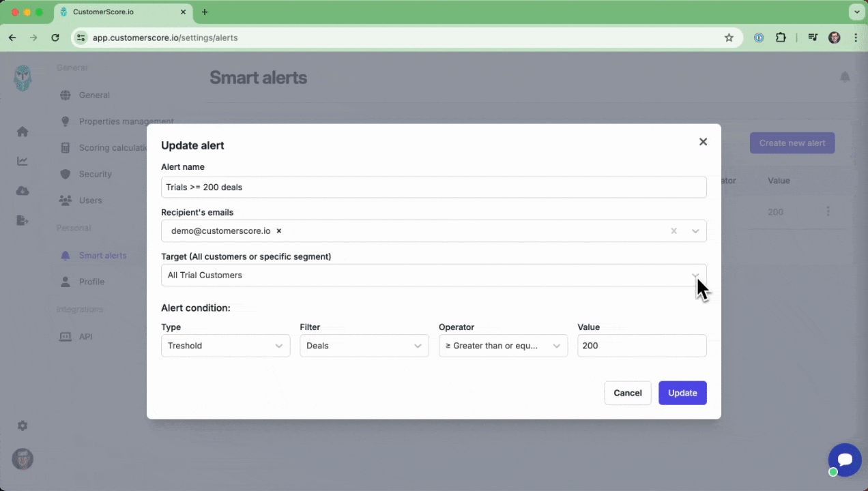Click the settings gear at bottom left
The width and height of the screenshot is (868, 491).
click(x=23, y=426)
